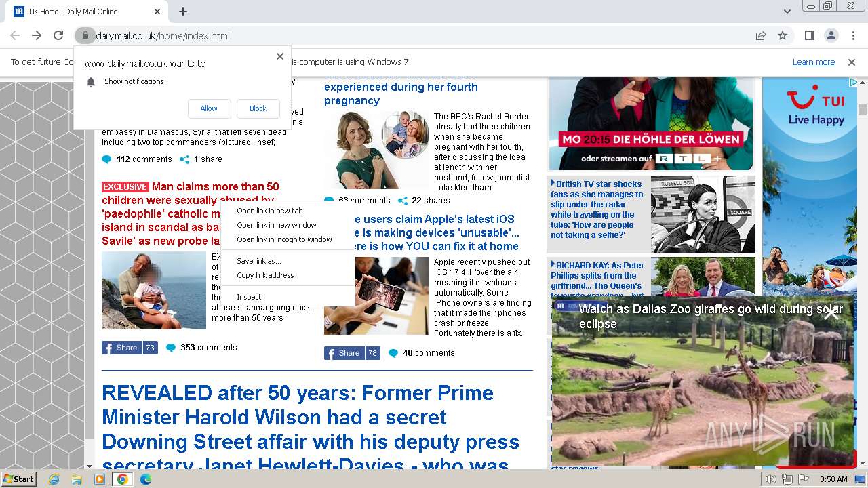Block notifications from dailymail.co.uk
The width and height of the screenshot is (868, 488).
click(x=258, y=108)
